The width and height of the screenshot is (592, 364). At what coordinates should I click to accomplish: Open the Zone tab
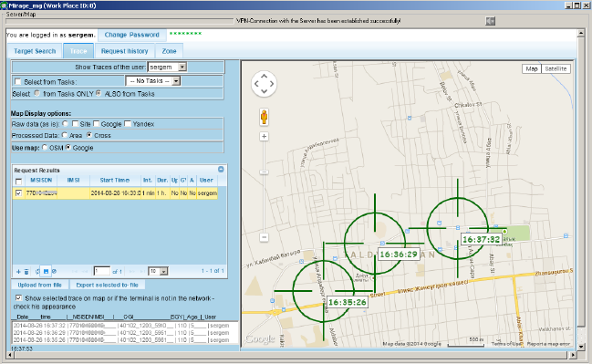(169, 51)
